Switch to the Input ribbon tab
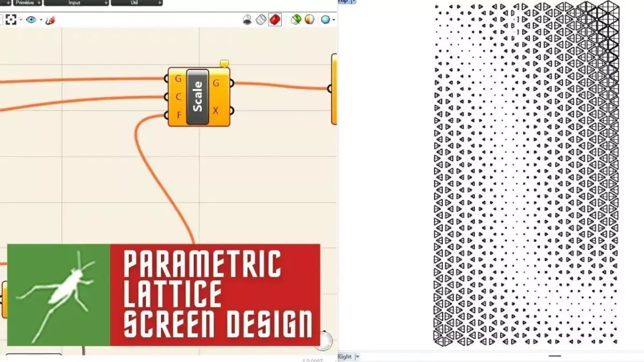This screenshot has height=362, width=644. coord(74,3)
